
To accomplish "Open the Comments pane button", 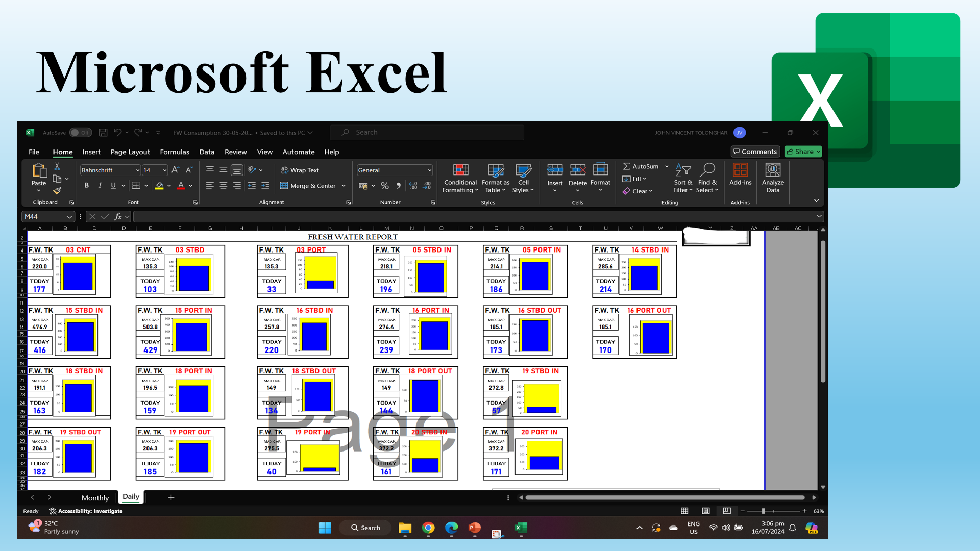I will pos(755,152).
